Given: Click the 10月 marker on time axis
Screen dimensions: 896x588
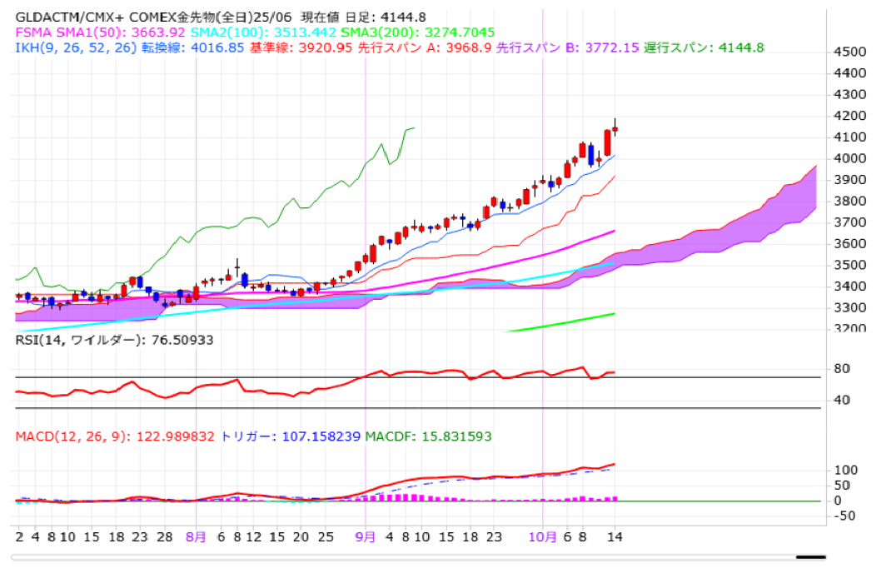Looking at the screenshot, I should tap(543, 538).
